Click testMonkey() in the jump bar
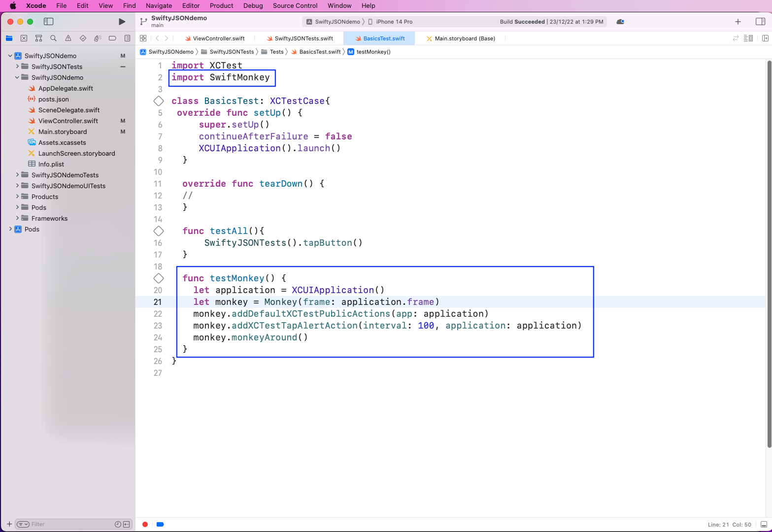The width and height of the screenshot is (772, 532). click(x=369, y=52)
